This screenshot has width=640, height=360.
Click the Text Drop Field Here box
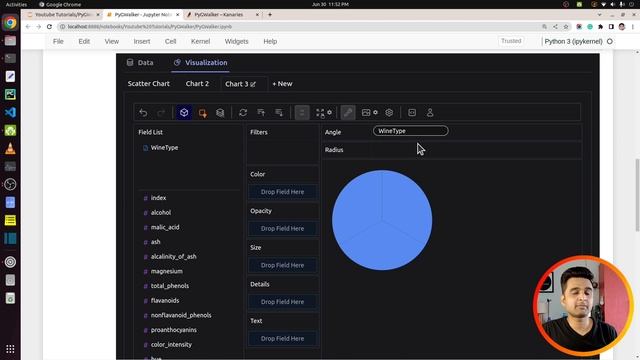click(x=282, y=339)
